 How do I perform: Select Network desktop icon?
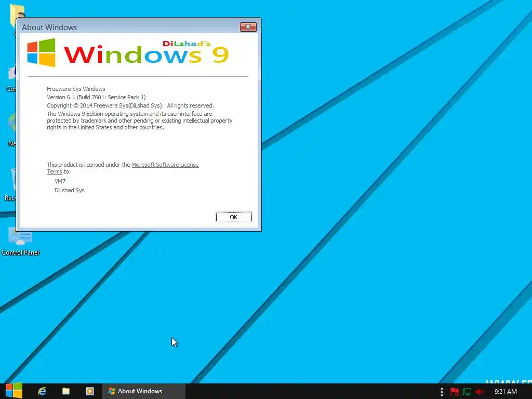(x=12, y=129)
